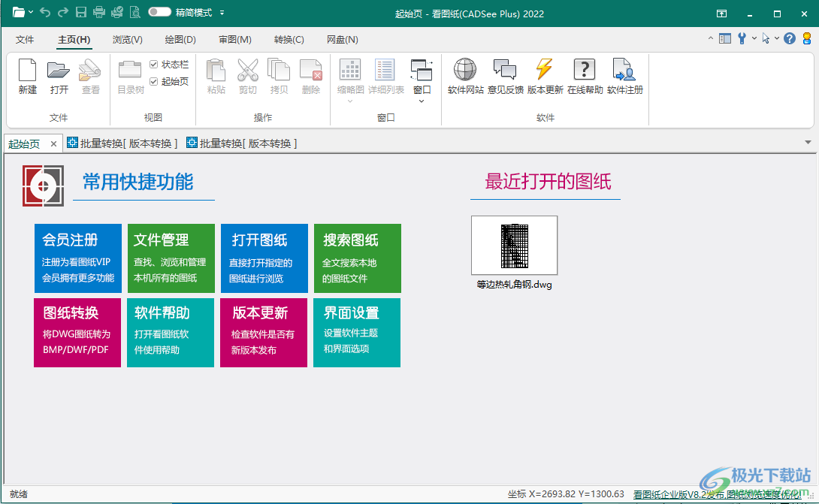Screen dimensions: 819x504
Task: Click the 搜索图纸 tile
Action: point(357,258)
